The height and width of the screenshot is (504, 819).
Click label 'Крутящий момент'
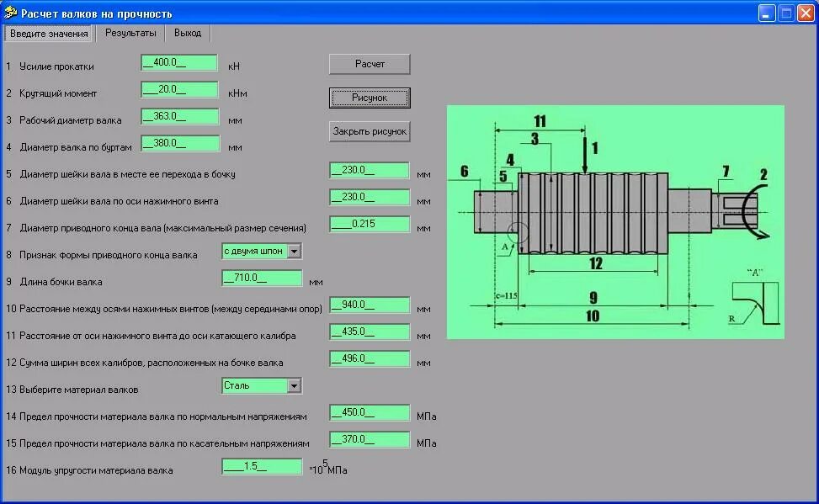(58, 94)
